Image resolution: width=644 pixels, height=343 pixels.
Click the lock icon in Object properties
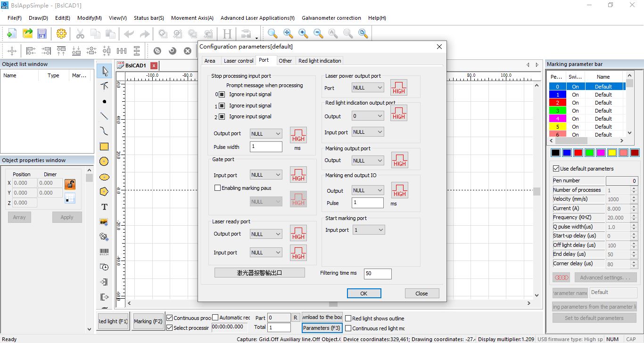pos(70,184)
